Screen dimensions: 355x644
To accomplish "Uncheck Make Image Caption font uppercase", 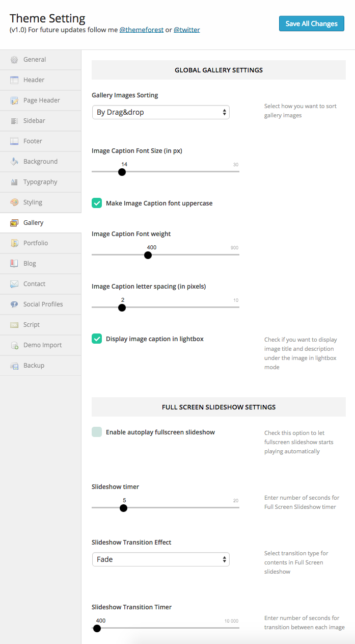I will click(x=97, y=203).
